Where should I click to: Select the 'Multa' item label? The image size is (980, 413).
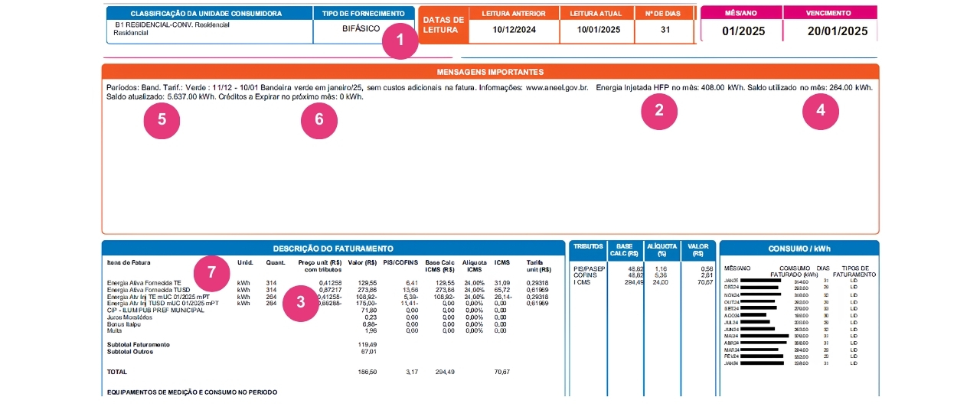click(114, 330)
